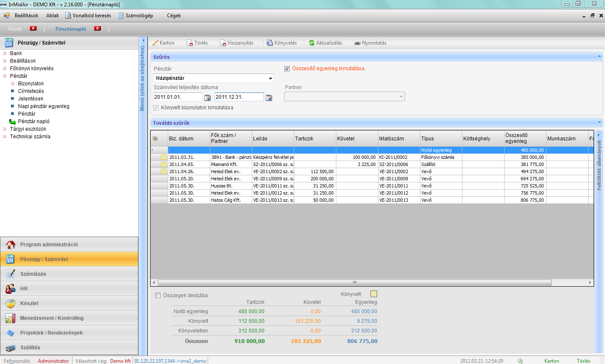Open Szállítás shipping module
The height and width of the screenshot is (364, 605).
coord(69,347)
